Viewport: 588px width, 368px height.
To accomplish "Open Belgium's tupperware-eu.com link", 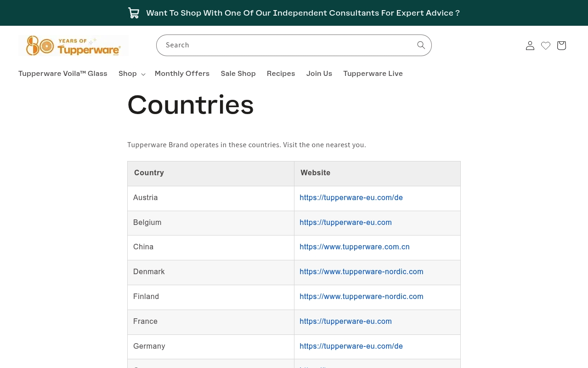I will click(345, 223).
